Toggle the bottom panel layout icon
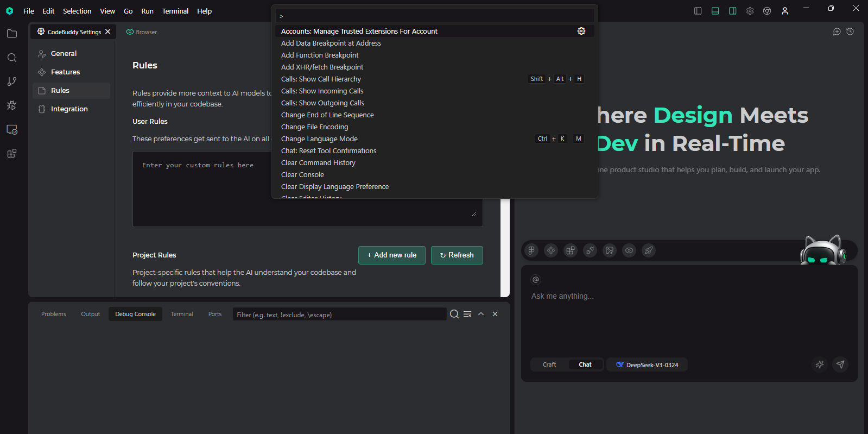Image resolution: width=868 pixels, height=434 pixels. (715, 11)
